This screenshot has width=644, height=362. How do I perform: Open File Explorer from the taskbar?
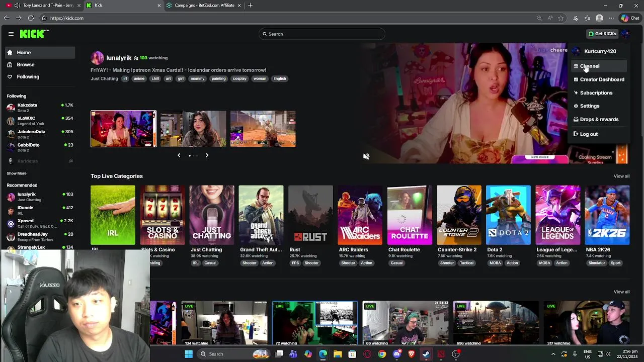click(x=338, y=354)
